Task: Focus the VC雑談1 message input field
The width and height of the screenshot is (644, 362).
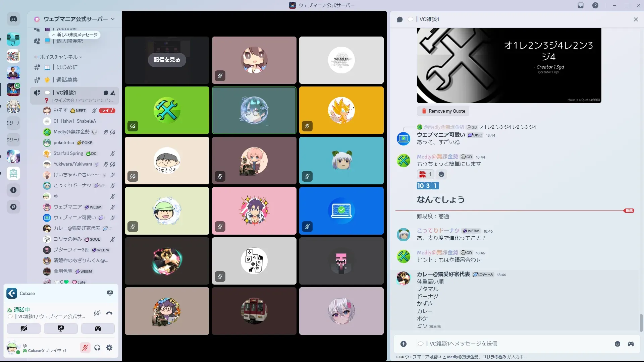Action: pyautogui.click(x=503, y=344)
